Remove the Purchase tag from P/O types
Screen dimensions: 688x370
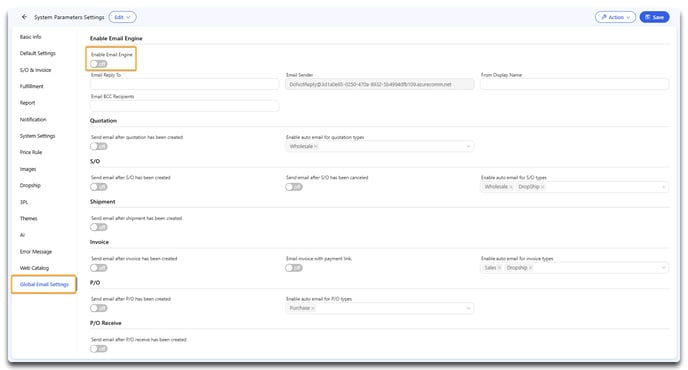pyautogui.click(x=313, y=308)
